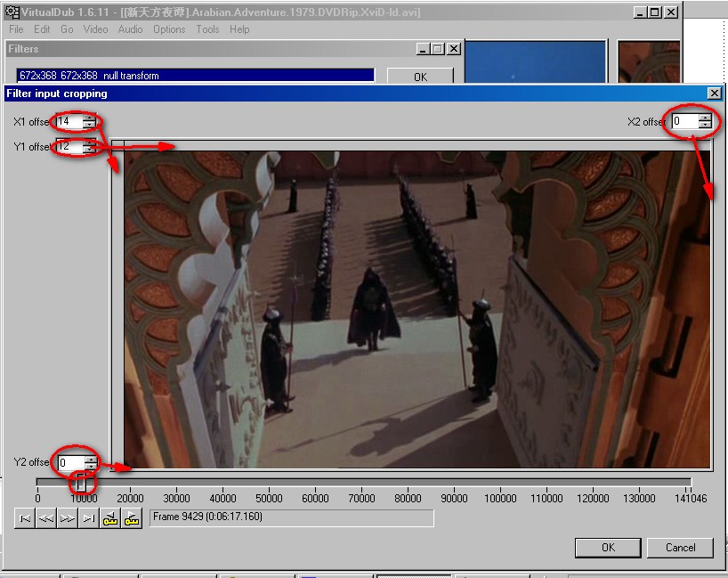Open the Tools menu
The height and width of the screenshot is (578, 728).
pyautogui.click(x=207, y=29)
